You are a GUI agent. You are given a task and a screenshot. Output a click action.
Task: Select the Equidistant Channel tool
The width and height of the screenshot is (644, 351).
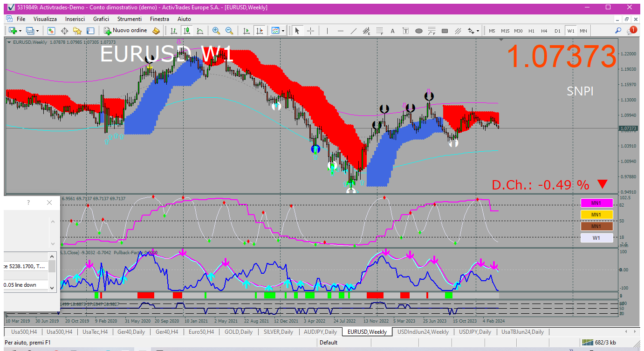pyautogui.click(x=367, y=31)
